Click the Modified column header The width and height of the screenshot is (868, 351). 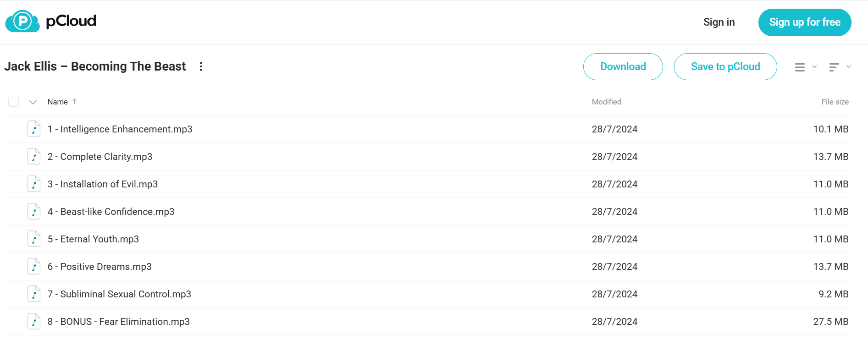(607, 102)
